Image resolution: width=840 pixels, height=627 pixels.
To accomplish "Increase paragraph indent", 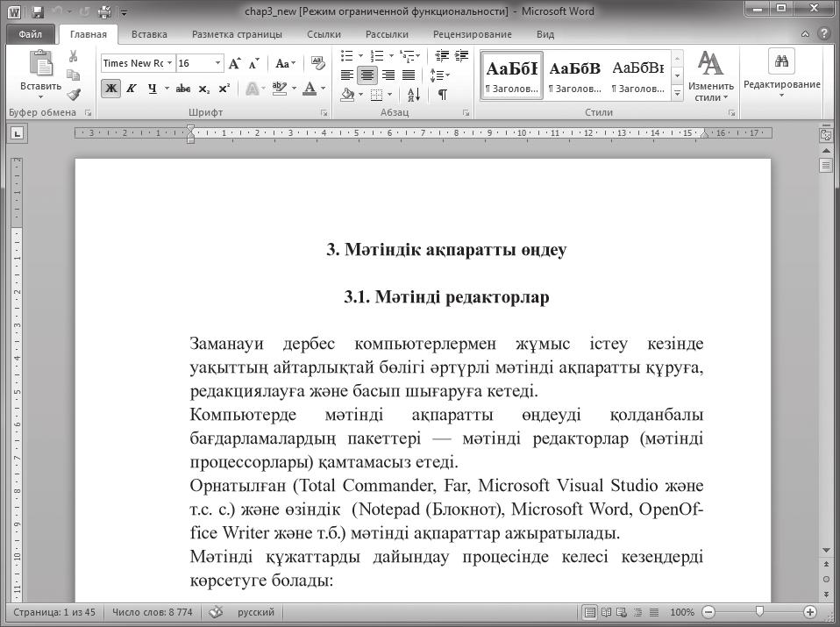I will click(x=461, y=56).
